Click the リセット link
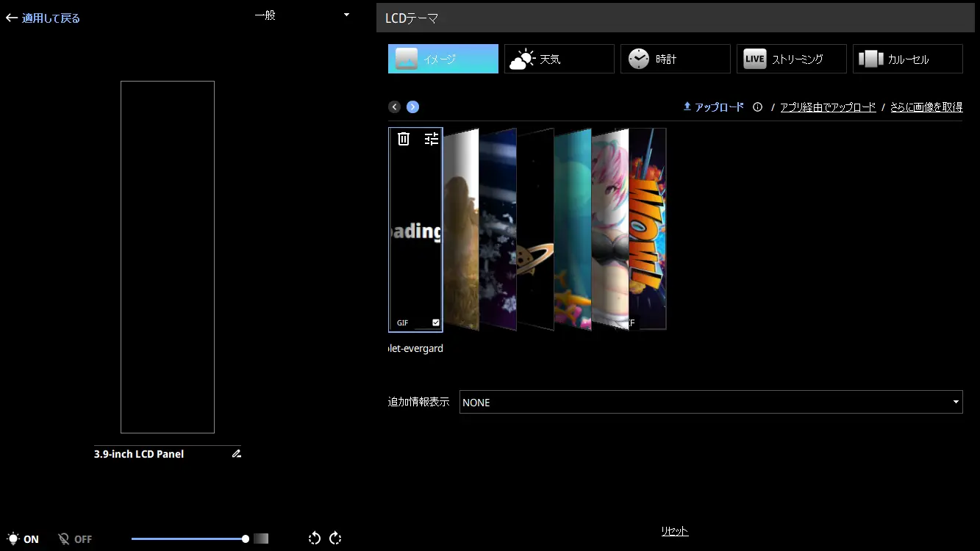980x551 pixels. [x=674, y=531]
